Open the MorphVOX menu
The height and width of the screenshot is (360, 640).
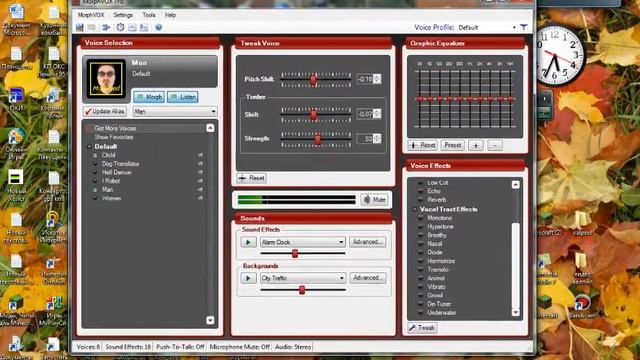tap(91, 15)
